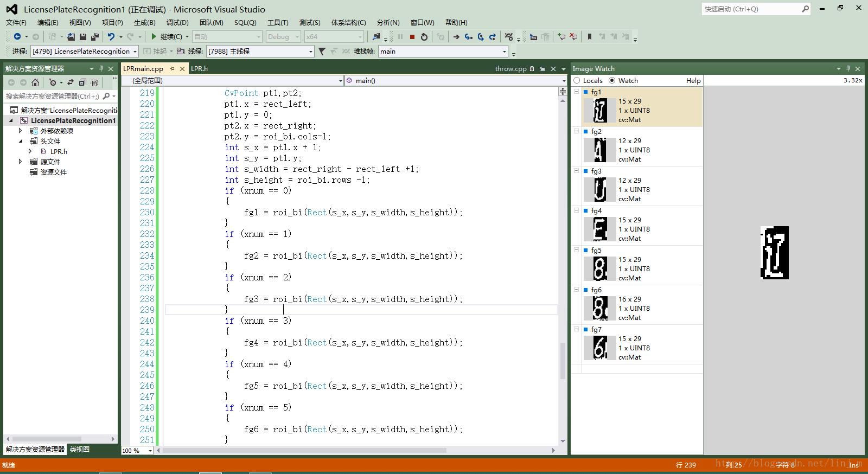Open the 工具(T) menu

pyautogui.click(x=278, y=23)
